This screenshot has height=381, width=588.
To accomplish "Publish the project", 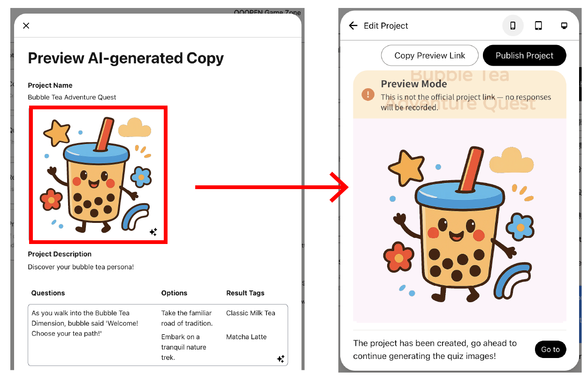I will [525, 55].
